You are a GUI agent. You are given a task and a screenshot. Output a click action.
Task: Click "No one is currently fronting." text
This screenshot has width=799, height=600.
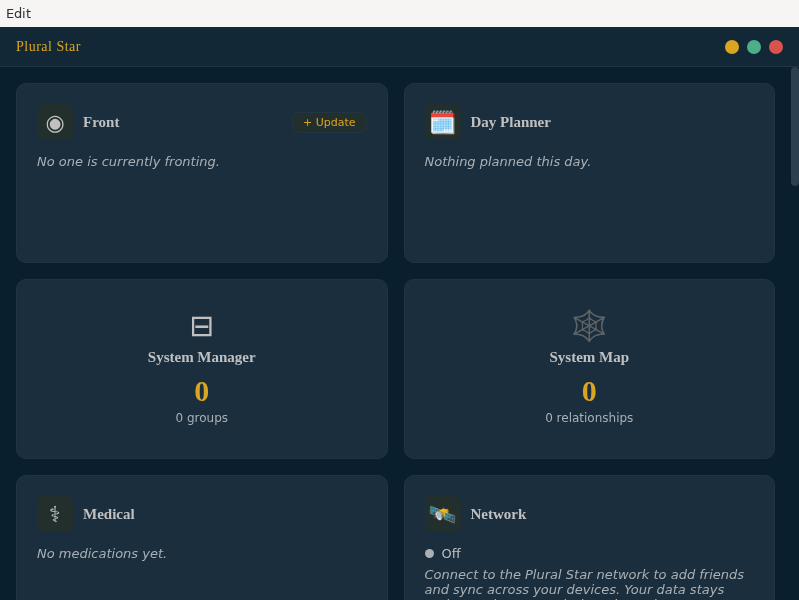tap(128, 162)
